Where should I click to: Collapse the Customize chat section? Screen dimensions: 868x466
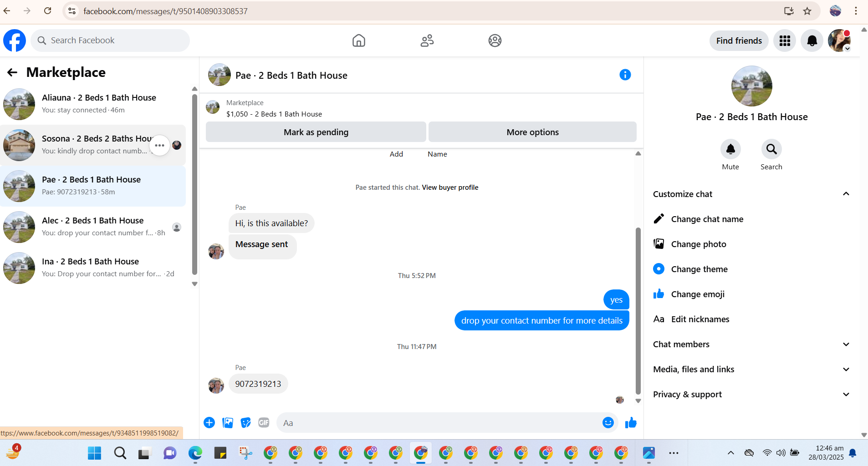coord(846,194)
